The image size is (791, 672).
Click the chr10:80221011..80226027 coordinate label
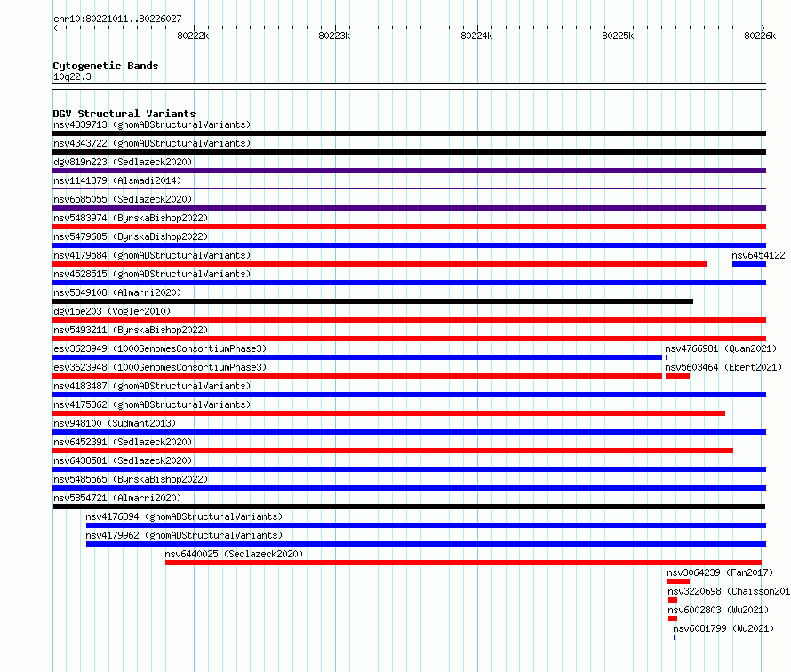pyautogui.click(x=117, y=19)
